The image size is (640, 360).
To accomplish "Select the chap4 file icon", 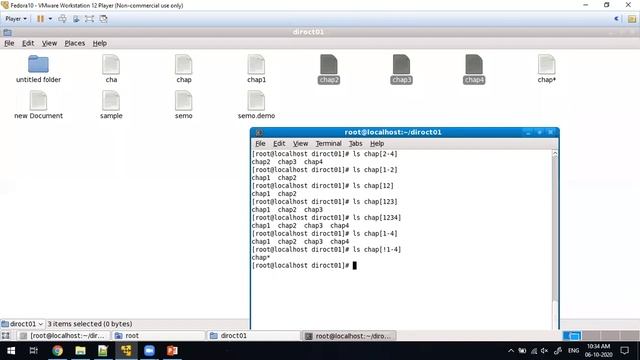I will click(474, 64).
